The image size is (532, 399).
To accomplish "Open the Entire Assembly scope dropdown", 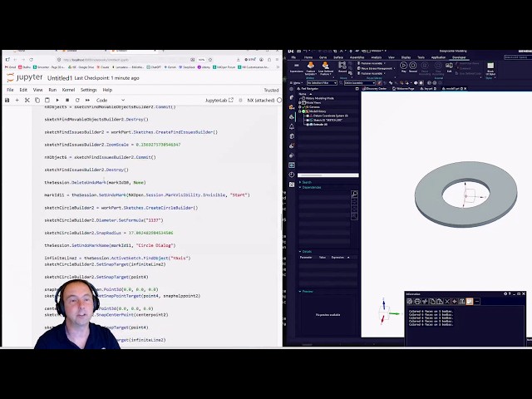I will click(360, 83).
